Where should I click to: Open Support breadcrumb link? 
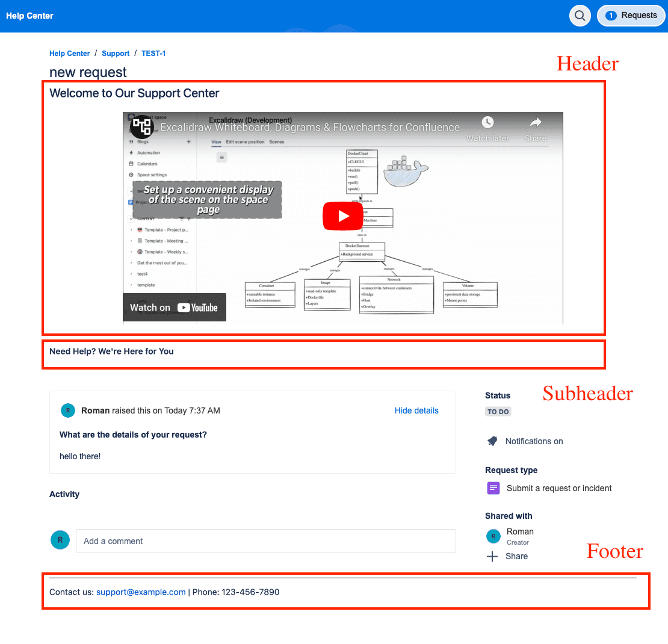click(x=116, y=54)
